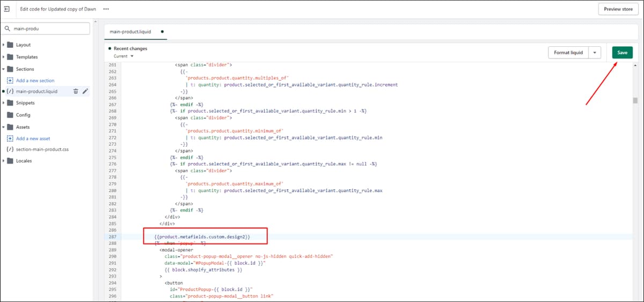The height and width of the screenshot is (302, 644).
Task: Click the Locales folder icon
Action: (10, 161)
